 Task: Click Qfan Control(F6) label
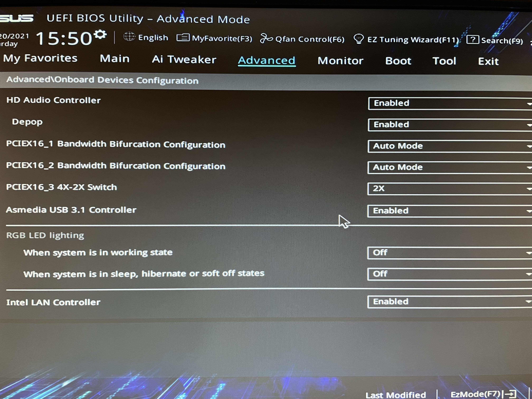[x=310, y=39]
